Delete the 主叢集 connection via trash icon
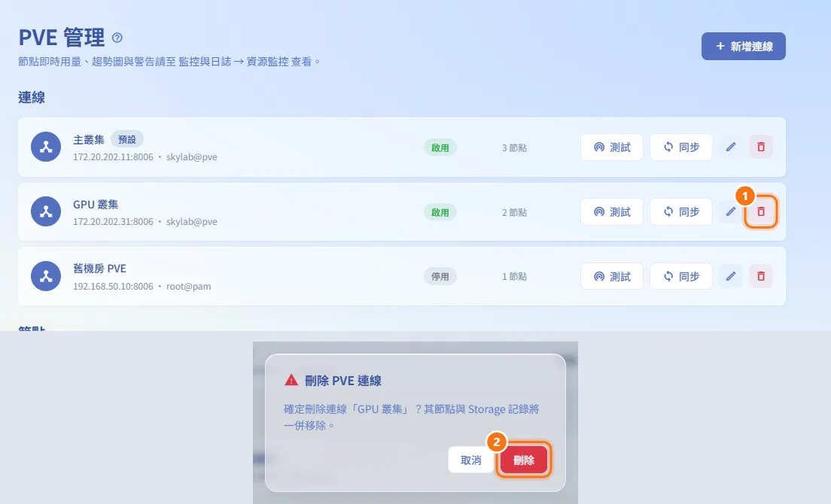The image size is (831, 504). [761, 147]
